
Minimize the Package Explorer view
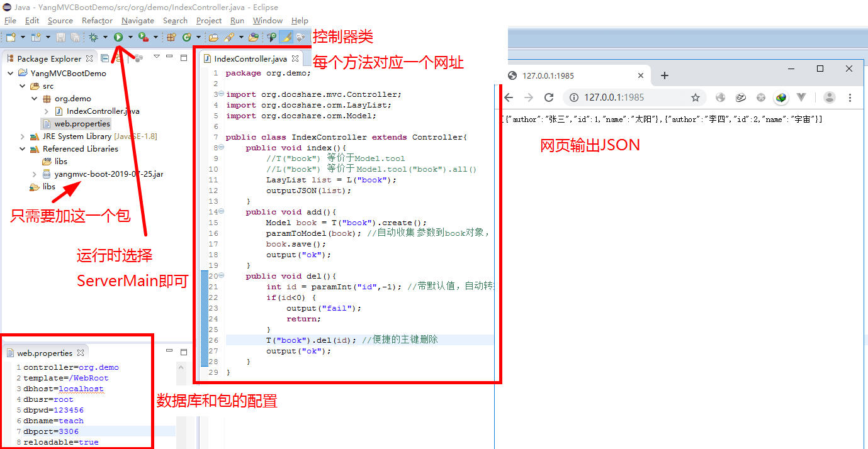[x=169, y=57]
